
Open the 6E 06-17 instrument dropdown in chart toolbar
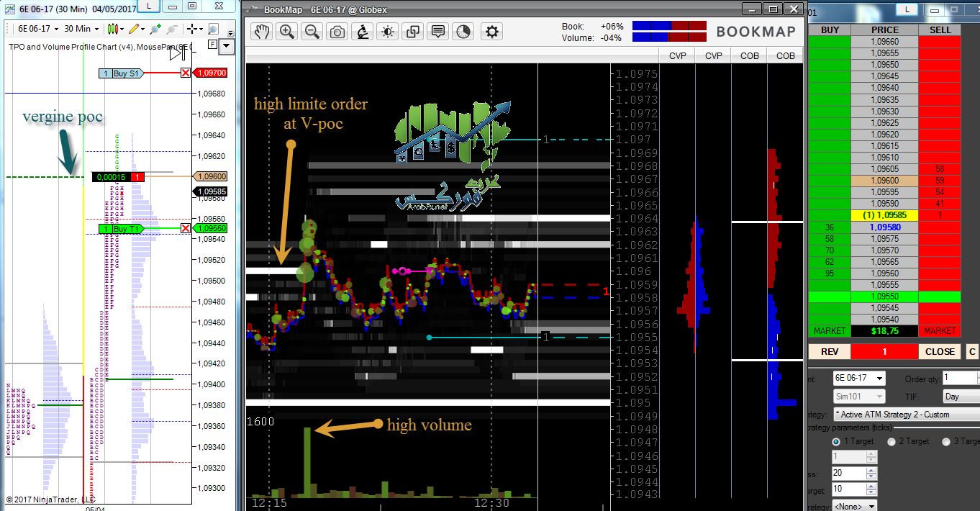tap(38, 29)
